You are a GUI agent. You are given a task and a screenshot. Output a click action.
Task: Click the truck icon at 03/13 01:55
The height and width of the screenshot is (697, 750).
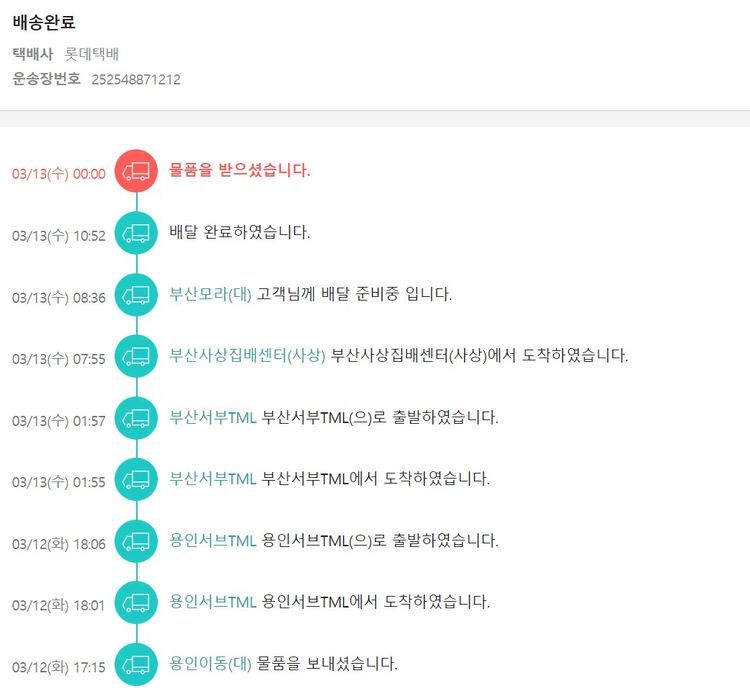click(136, 479)
